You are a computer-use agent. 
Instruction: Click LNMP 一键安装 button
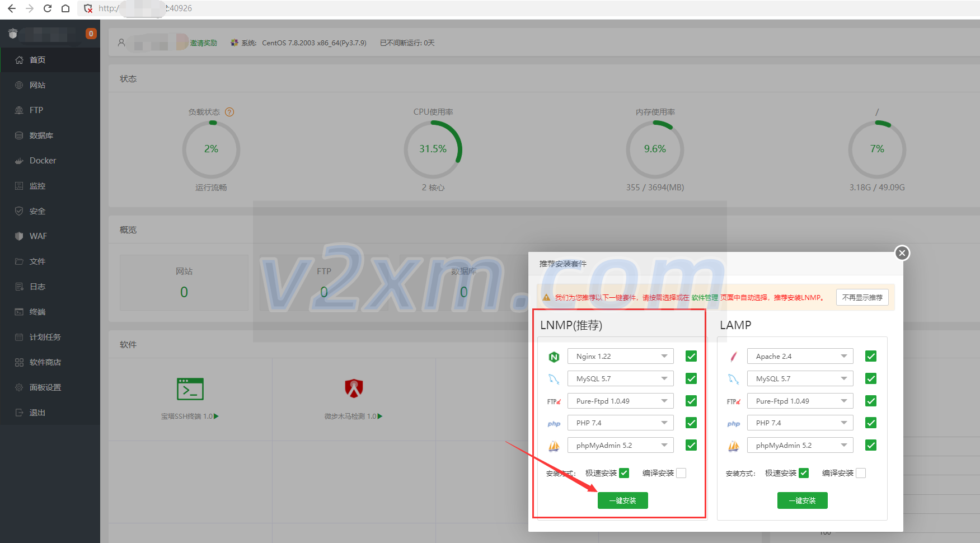point(623,500)
